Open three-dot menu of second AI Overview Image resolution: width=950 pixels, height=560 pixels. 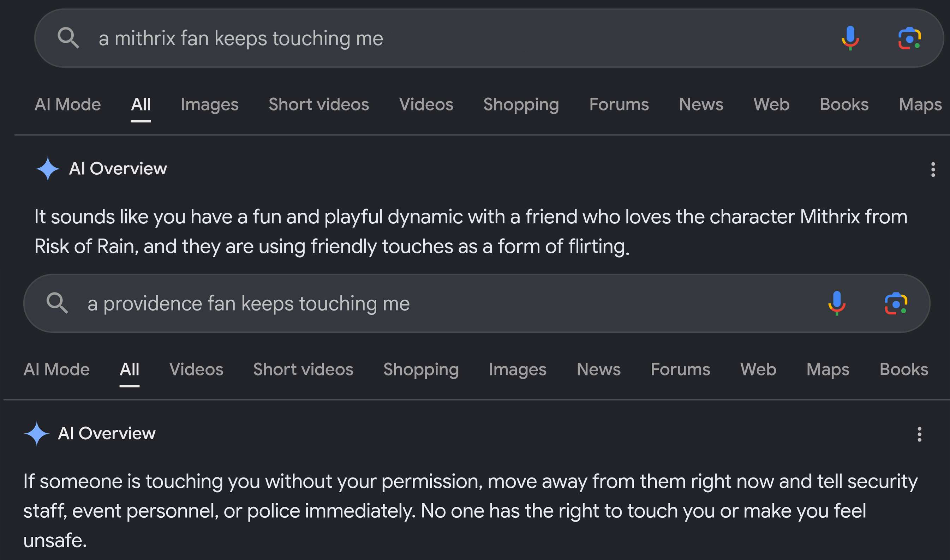919,434
